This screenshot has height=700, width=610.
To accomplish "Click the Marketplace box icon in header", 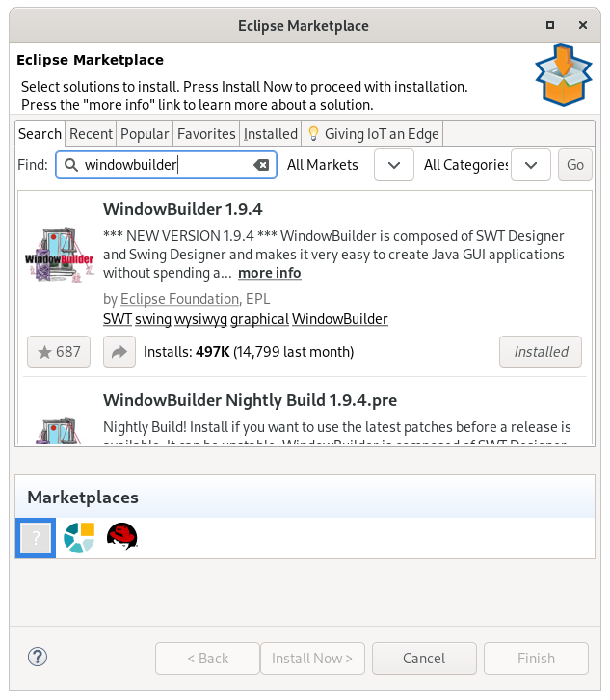I will (564, 75).
